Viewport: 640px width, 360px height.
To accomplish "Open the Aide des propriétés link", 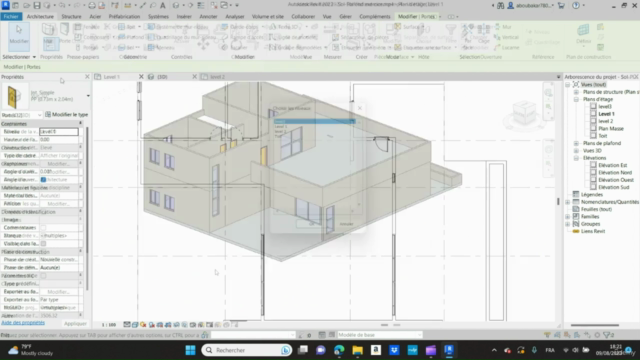I will coord(23,323).
